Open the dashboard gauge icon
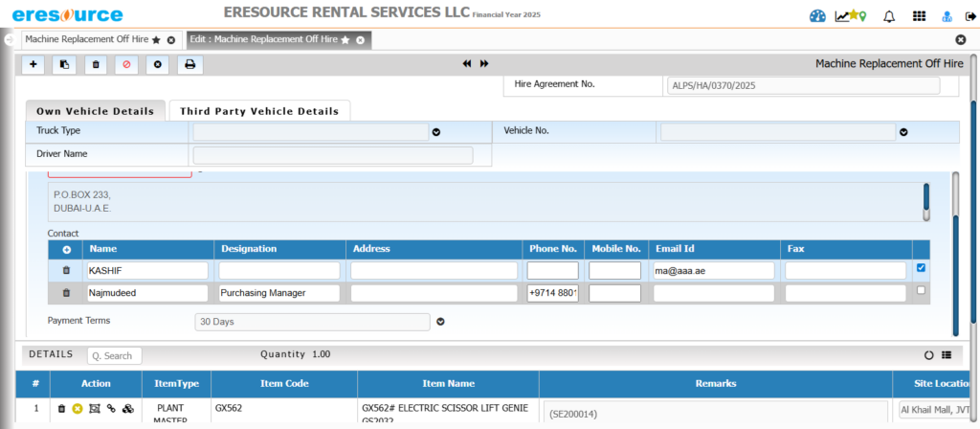The height and width of the screenshot is (429, 980). pos(817,15)
